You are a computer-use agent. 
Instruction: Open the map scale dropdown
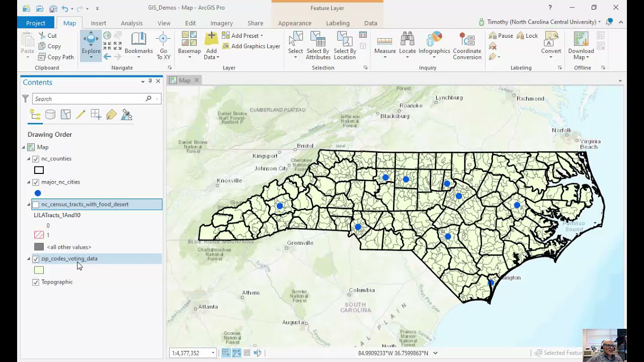coord(213,353)
